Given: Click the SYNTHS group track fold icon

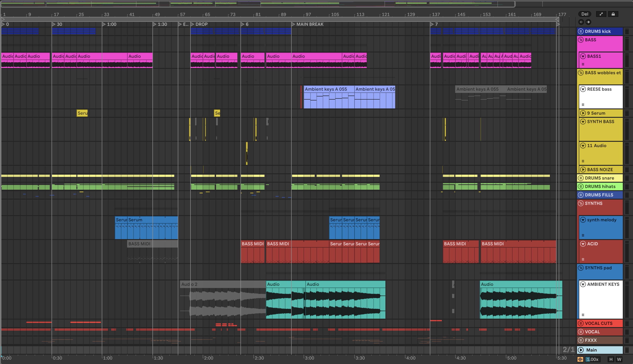Looking at the screenshot, I should point(581,203).
